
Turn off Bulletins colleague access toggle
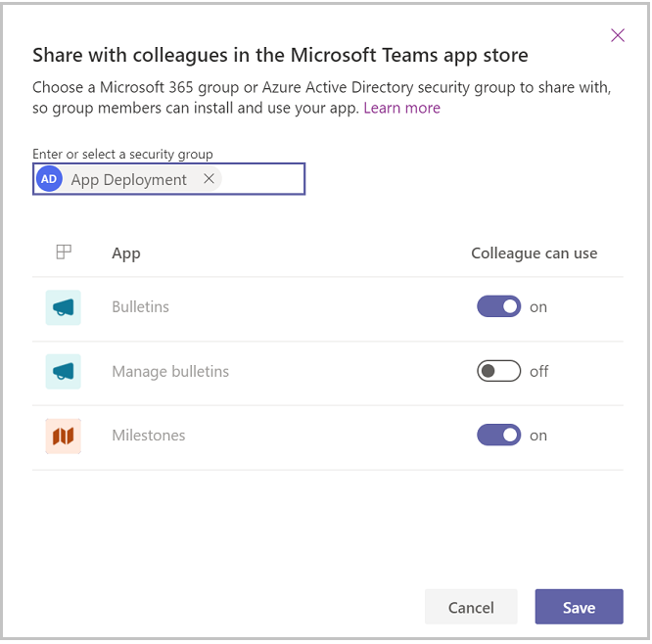pos(498,306)
